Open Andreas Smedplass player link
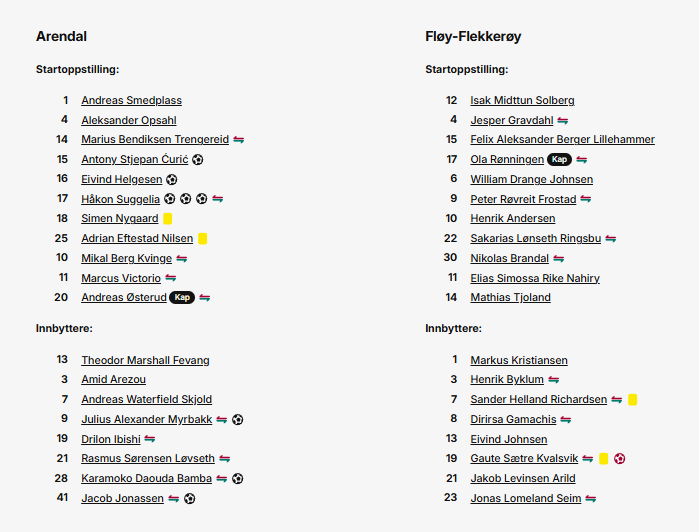This screenshot has height=532, width=699. coord(131,101)
